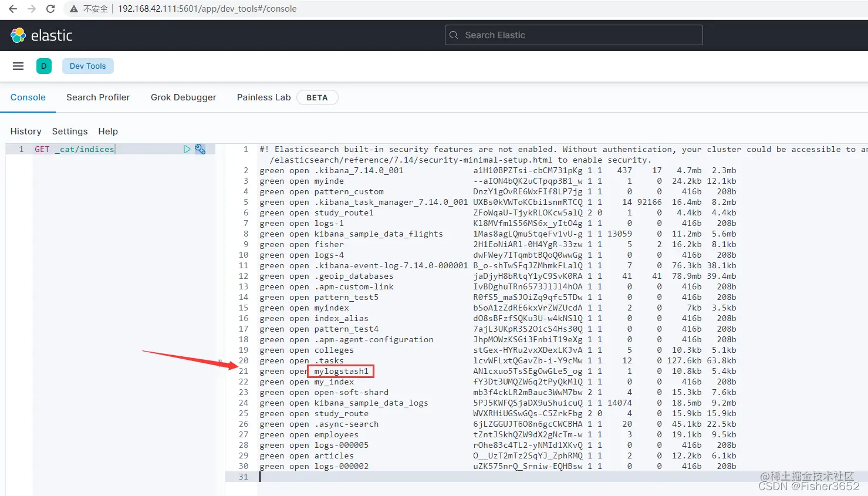868x496 pixels.
Task: Focus the Search Elastic field
Action: (x=573, y=35)
